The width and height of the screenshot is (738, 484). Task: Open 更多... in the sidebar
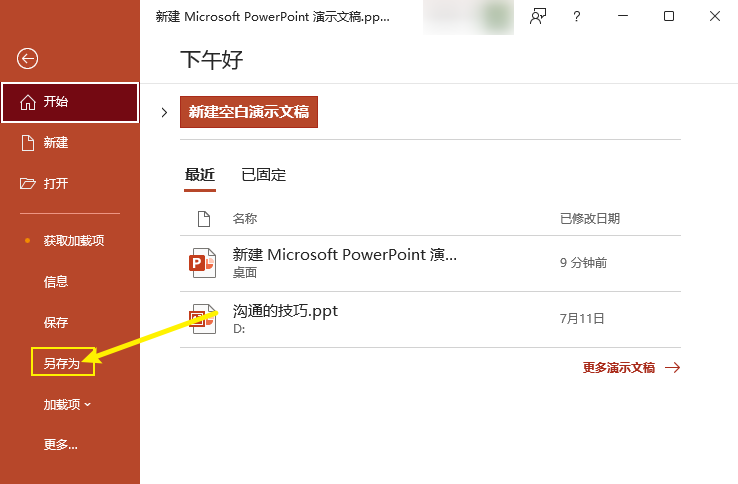(61, 444)
